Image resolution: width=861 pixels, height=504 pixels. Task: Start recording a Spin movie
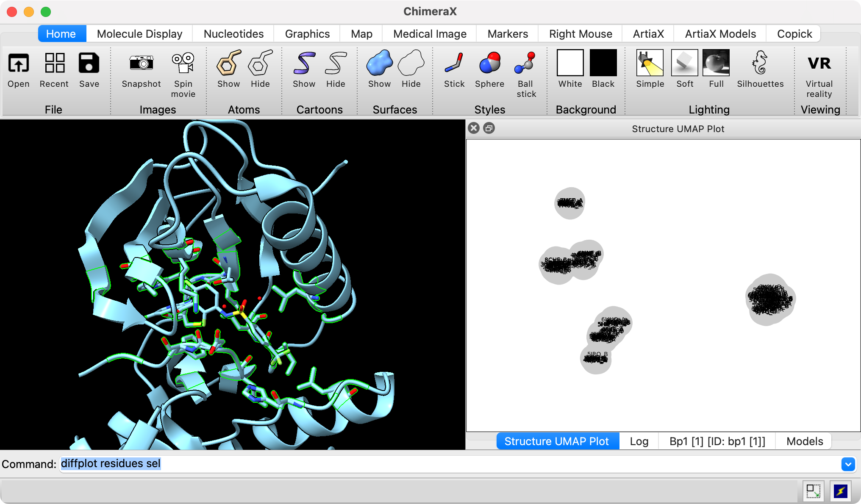183,64
